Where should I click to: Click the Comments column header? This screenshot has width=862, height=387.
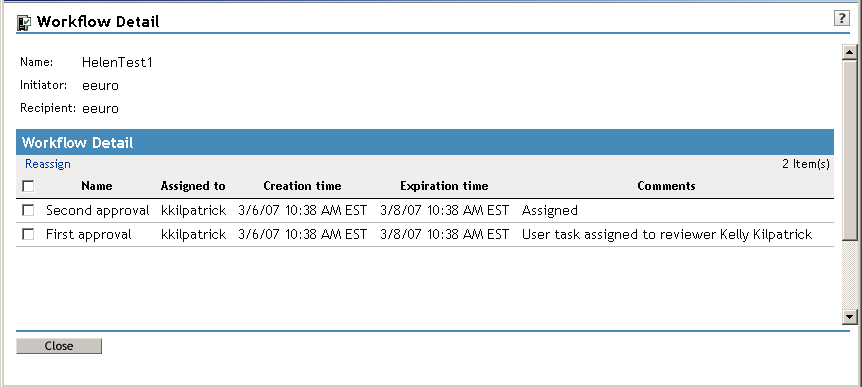[666, 186]
